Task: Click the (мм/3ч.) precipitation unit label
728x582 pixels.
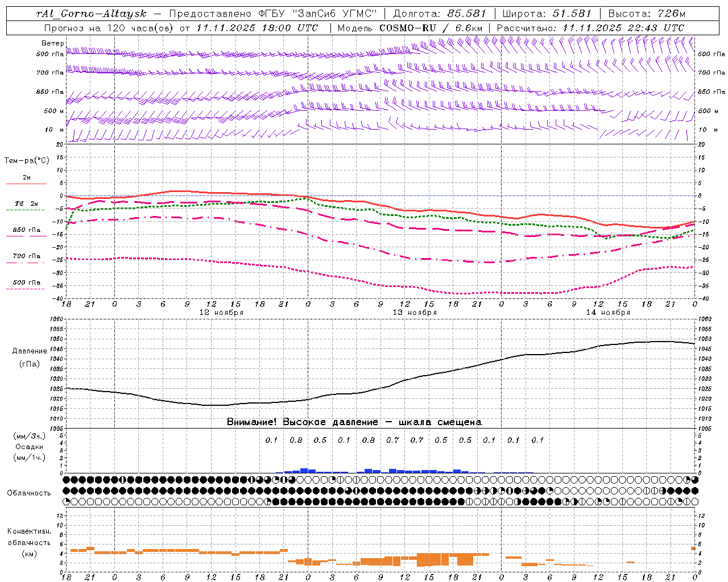Action: coord(30,436)
